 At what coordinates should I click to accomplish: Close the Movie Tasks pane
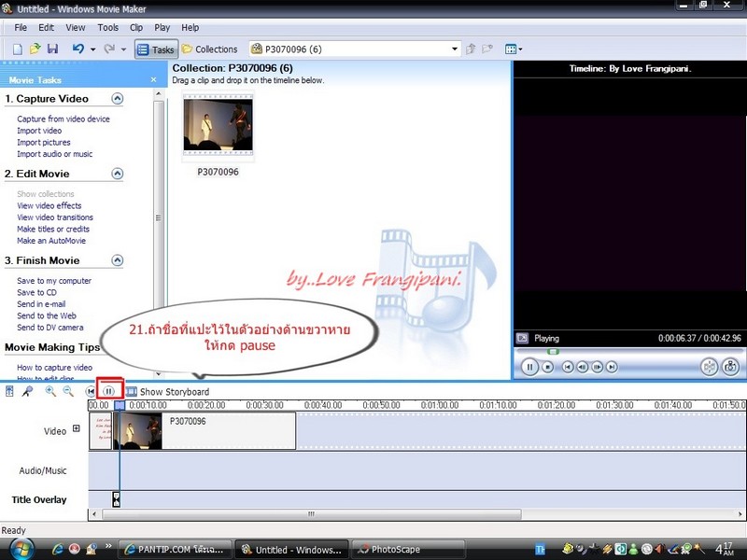(153, 79)
